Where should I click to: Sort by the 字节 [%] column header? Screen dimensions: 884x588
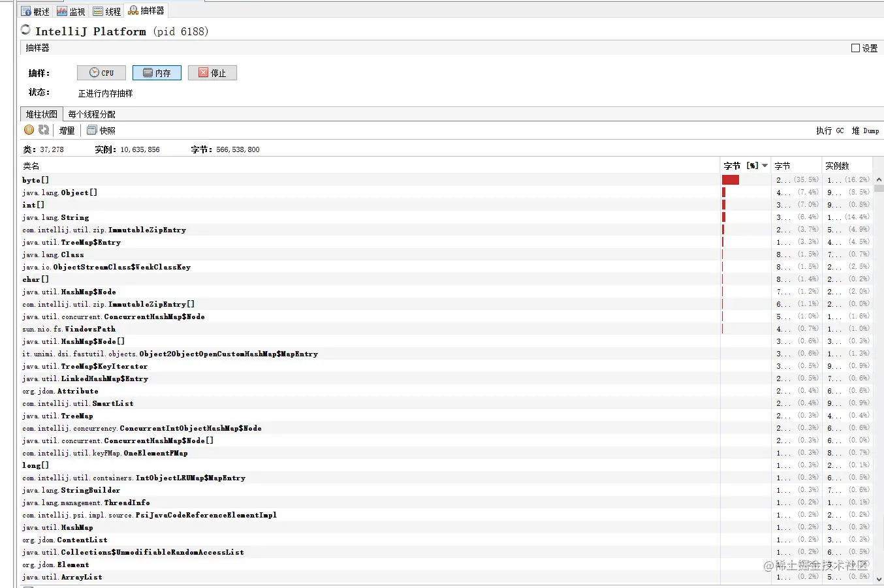(746, 166)
